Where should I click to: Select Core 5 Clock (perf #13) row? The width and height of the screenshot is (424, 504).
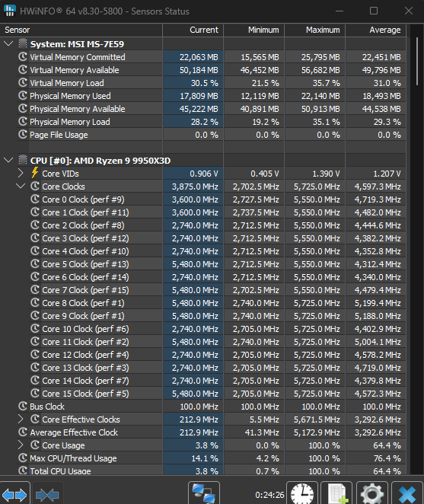coord(218,264)
